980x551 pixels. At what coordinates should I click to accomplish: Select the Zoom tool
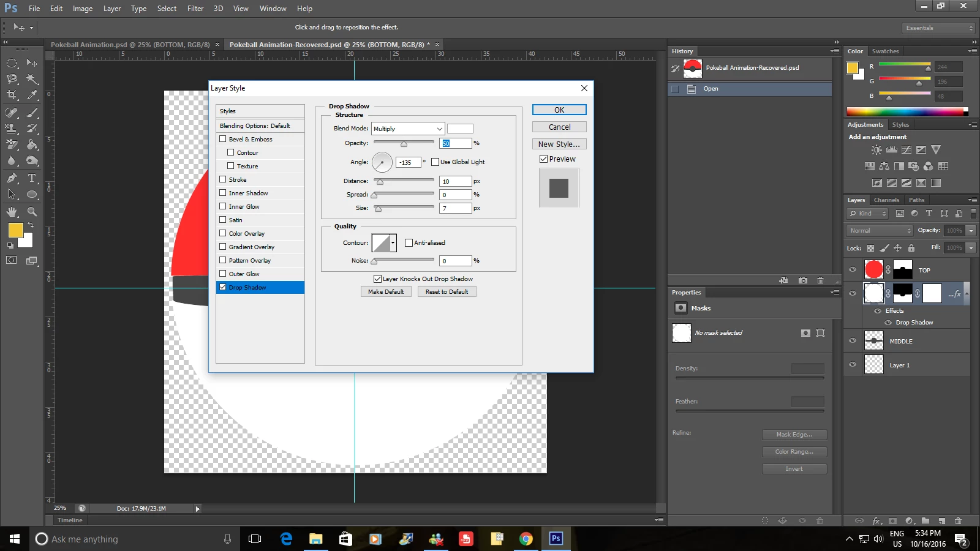tap(32, 212)
